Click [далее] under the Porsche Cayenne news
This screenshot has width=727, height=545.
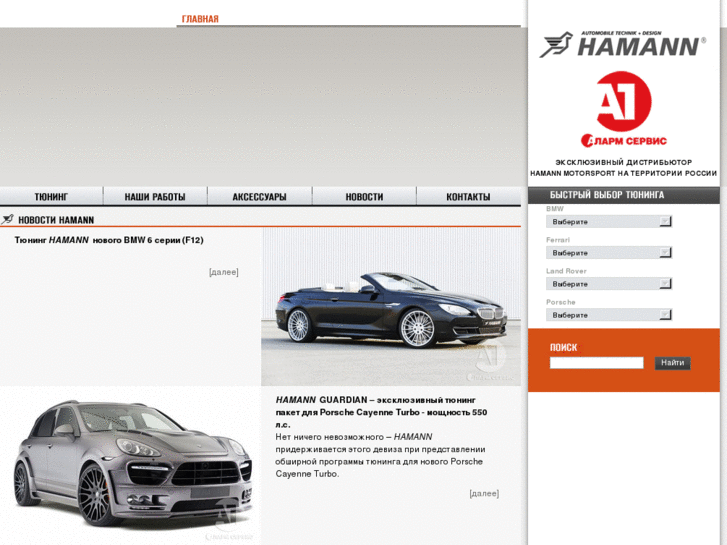click(484, 493)
